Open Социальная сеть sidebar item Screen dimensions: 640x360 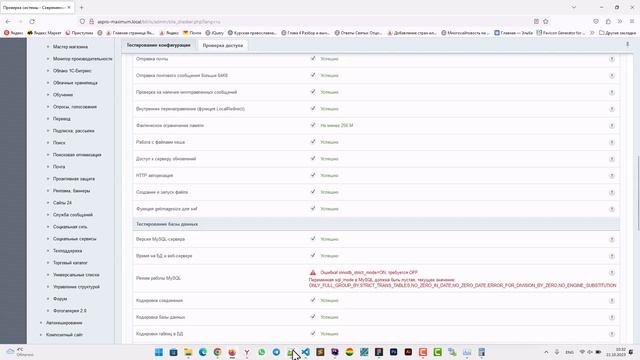point(70,227)
